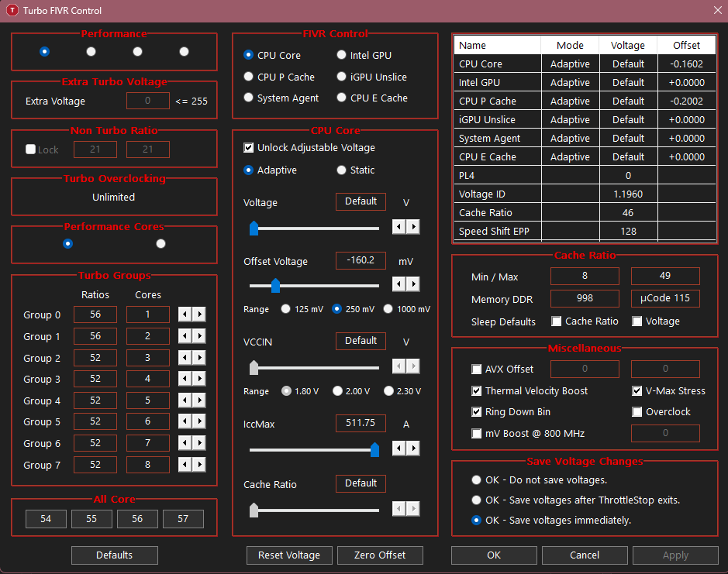
Task: Click Speed Shift EPP row
Action: pyautogui.click(x=585, y=231)
